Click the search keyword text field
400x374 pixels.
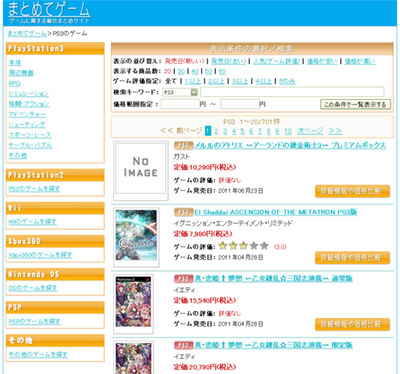[x=292, y=92]
